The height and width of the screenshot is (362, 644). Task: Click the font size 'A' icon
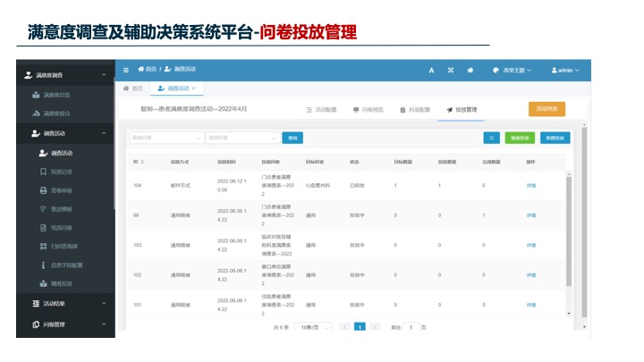431,71
